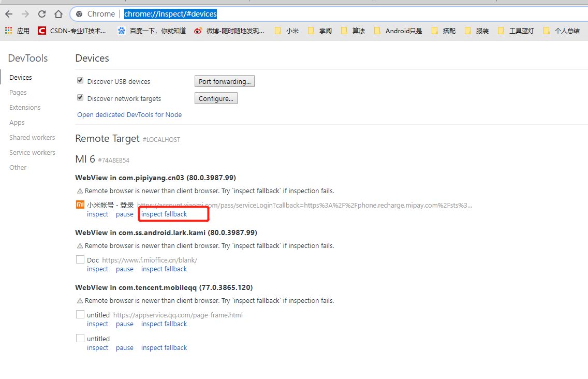Open the 掌阅 bookmark folder
Screen dimensions: 588x379
(320, 31)
